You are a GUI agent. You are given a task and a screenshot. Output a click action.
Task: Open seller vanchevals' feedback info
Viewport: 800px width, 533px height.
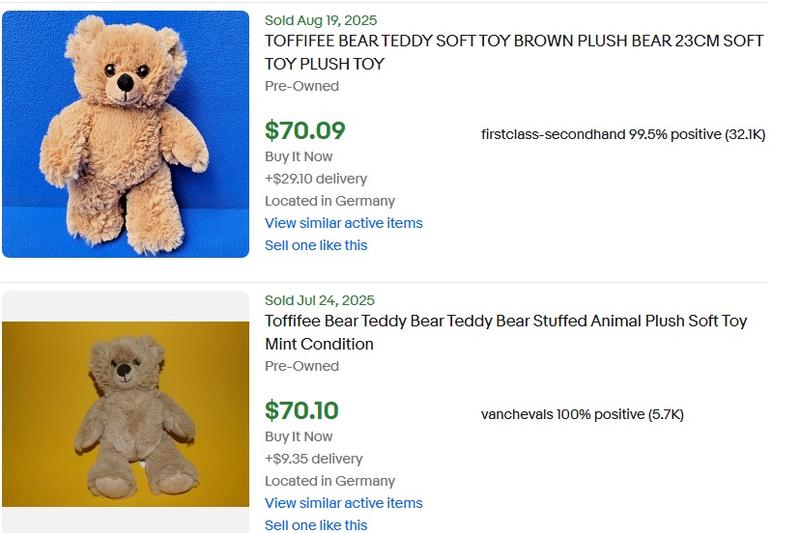tap(582, 414)
